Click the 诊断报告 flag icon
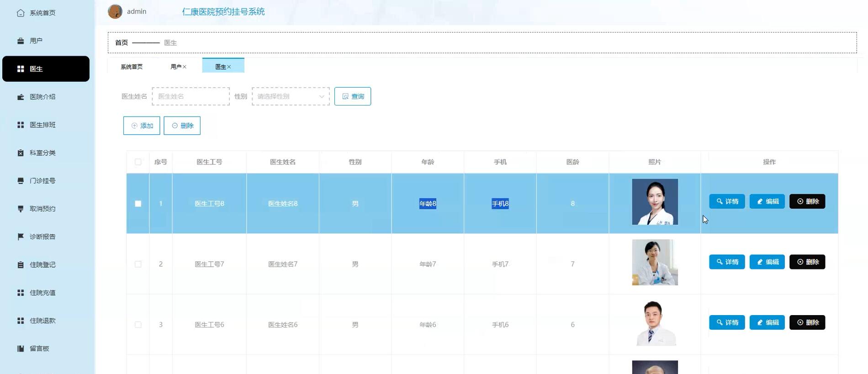This screenshot has width=868, height=374. coord(21,237)
